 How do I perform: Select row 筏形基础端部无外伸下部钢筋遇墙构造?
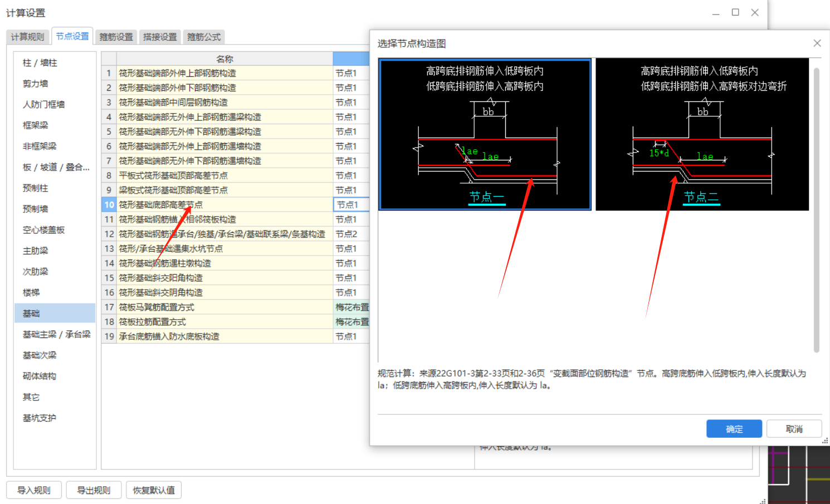click(x=224, y=161)
